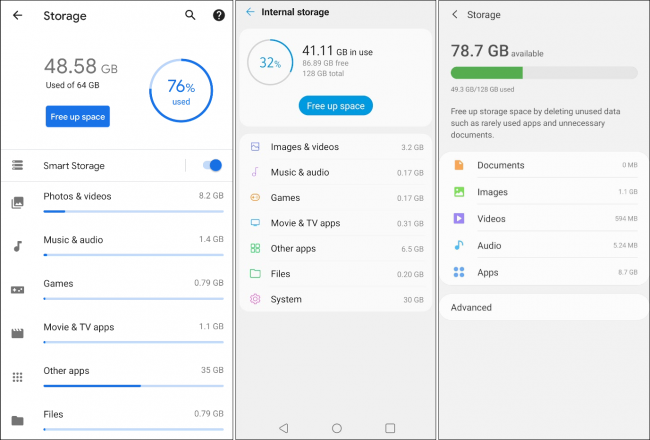The width and height of the screenshot is (650, 440).
Task: Tap the Android recents square button
Action: click(390, 428)
